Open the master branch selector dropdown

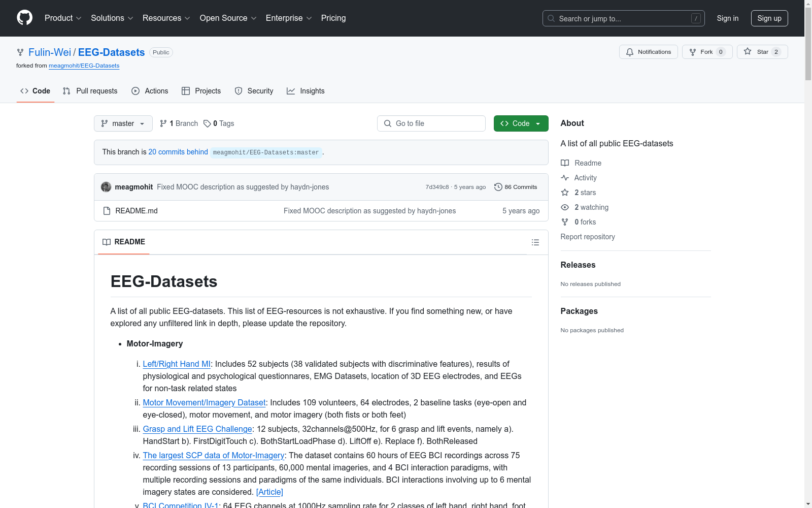pyautogui.click(x=123, y=123)
